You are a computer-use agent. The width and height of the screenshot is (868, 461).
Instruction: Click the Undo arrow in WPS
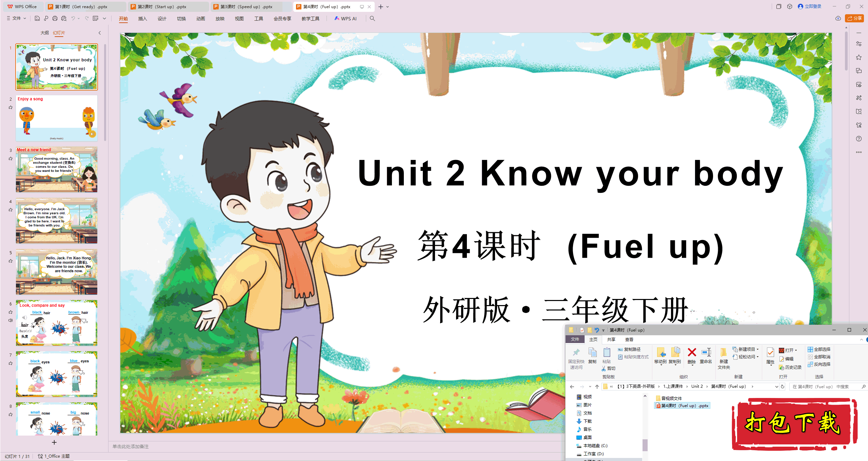(x=73, y=18)
